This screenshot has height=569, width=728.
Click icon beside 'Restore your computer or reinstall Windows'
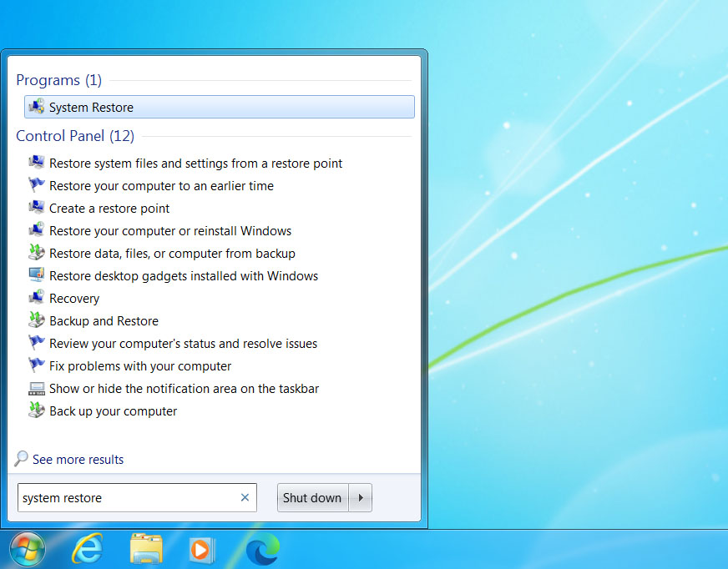37,230
